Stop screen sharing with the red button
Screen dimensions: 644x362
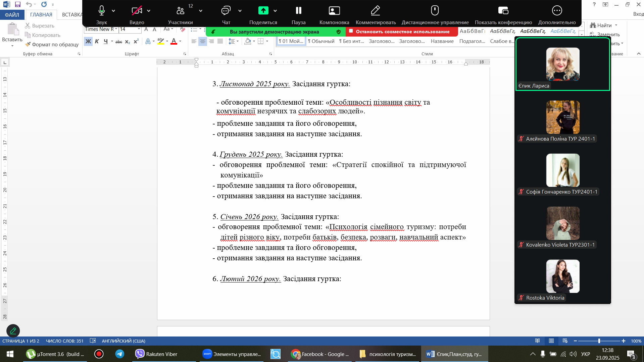click(402, 32)
